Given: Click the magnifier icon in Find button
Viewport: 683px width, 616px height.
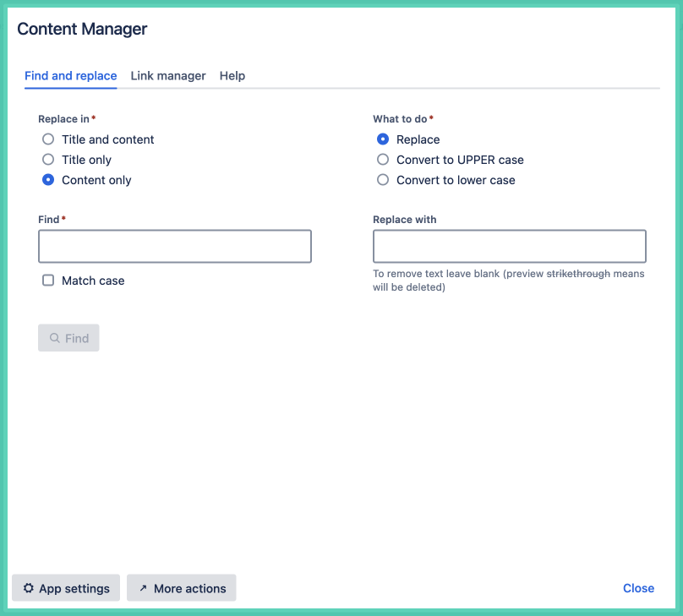Looking at the screenshot, I should click(x=55, y=338).
